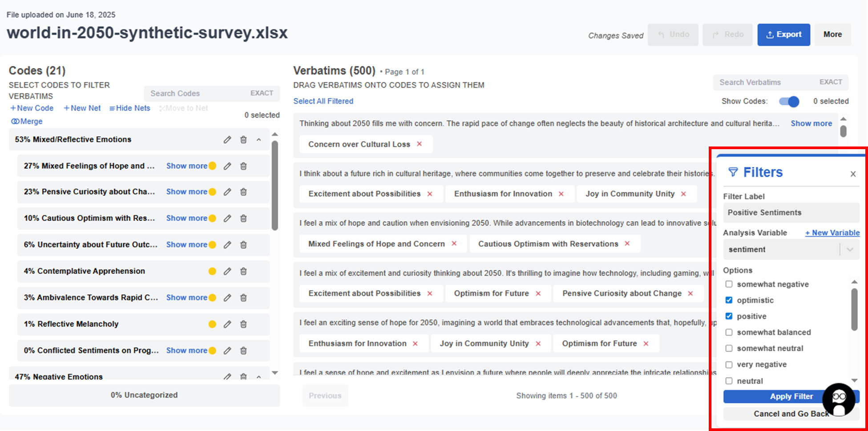Click Hide Nets option
The width and height of the screenshot is (868, 431).
point(129,108)
